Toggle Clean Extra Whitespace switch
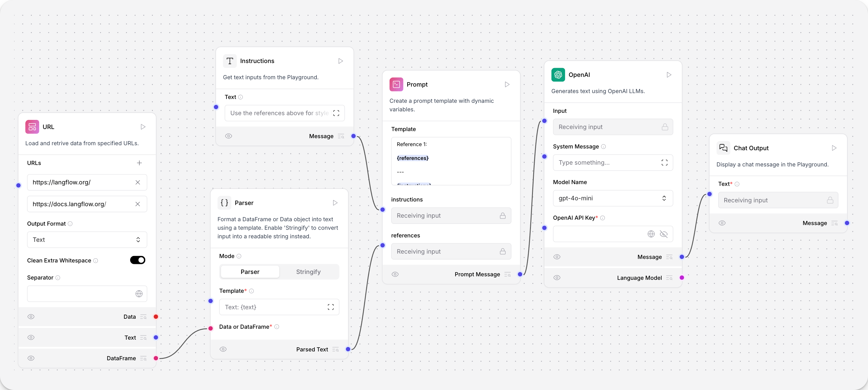Viewport: 868px width, 390px height. click(138, 260)
